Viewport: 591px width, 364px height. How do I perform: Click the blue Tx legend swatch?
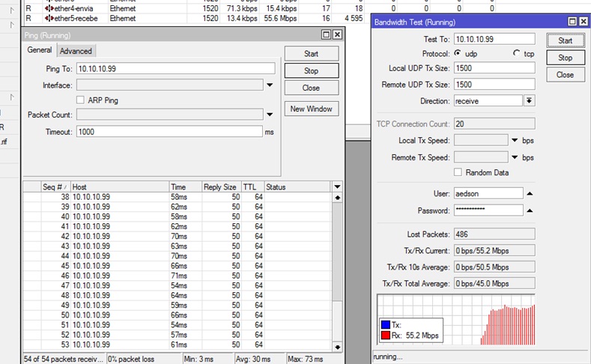[386, 325]
